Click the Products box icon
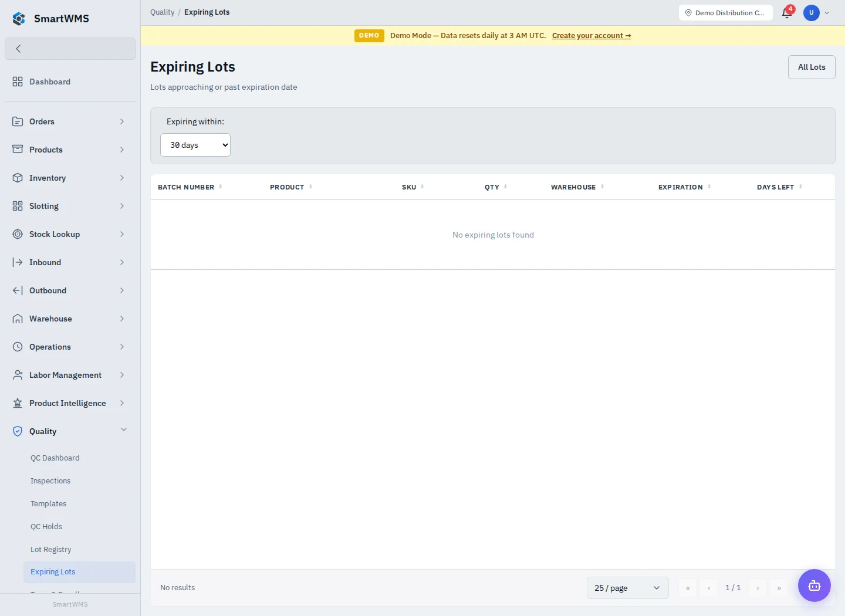This screenshot has width=845, height=616. point(18,150)
